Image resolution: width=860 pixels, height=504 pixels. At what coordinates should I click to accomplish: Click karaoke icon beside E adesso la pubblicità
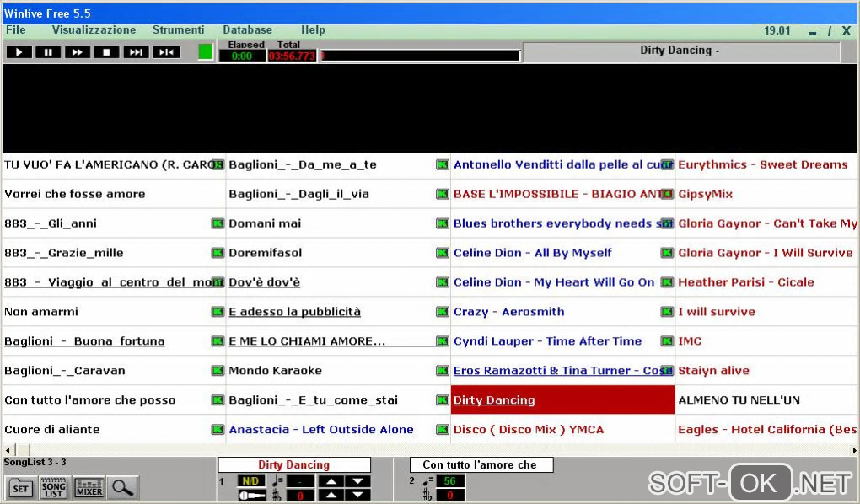tap(442, 312)
